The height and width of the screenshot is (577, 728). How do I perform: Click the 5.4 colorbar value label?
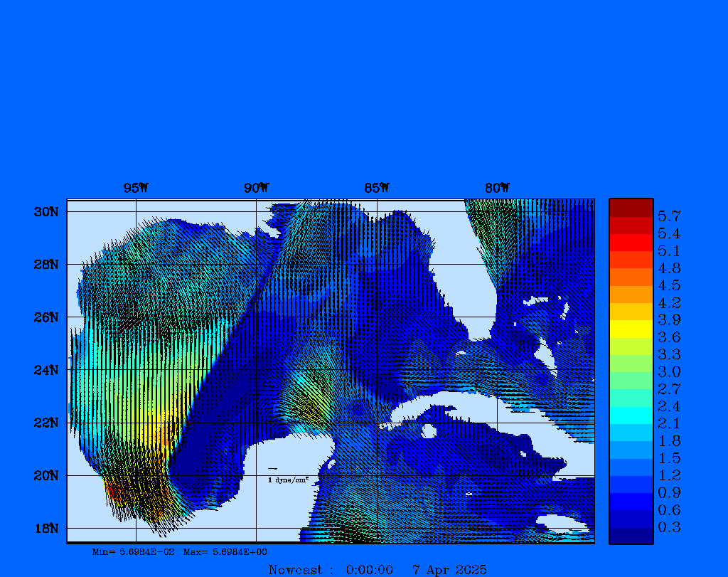coord(669,233)
